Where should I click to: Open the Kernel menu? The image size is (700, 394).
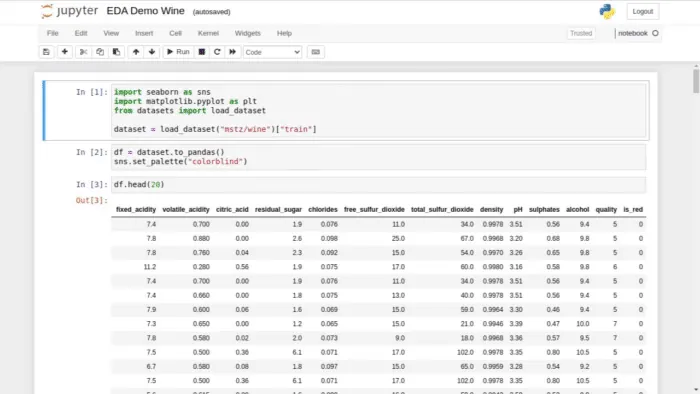coord(208,33)
